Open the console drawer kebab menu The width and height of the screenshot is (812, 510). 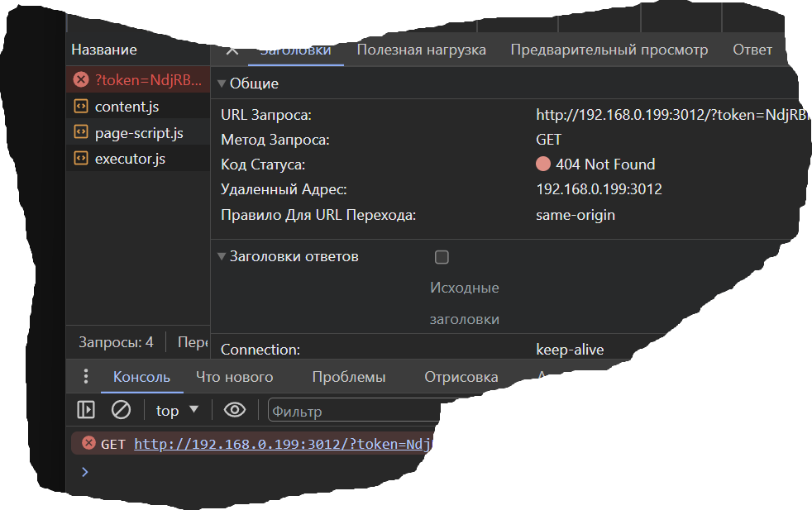[x=85, y=376]
